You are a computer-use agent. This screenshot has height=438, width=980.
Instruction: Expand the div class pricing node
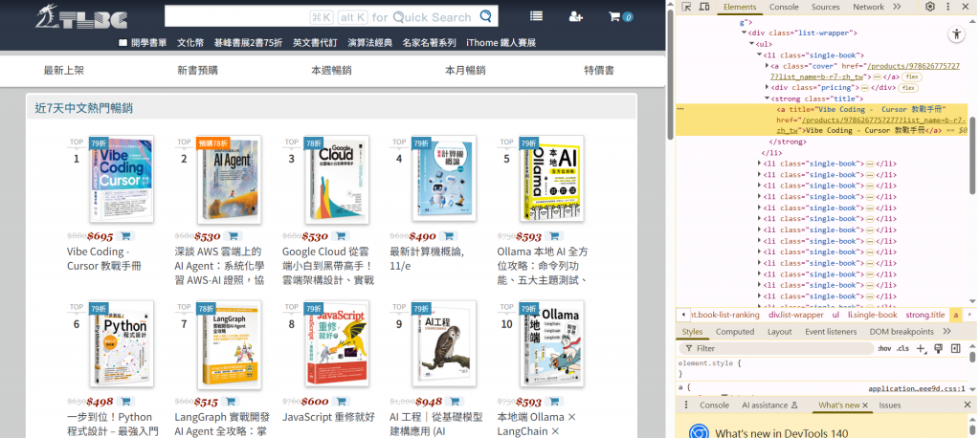[767, 87]
